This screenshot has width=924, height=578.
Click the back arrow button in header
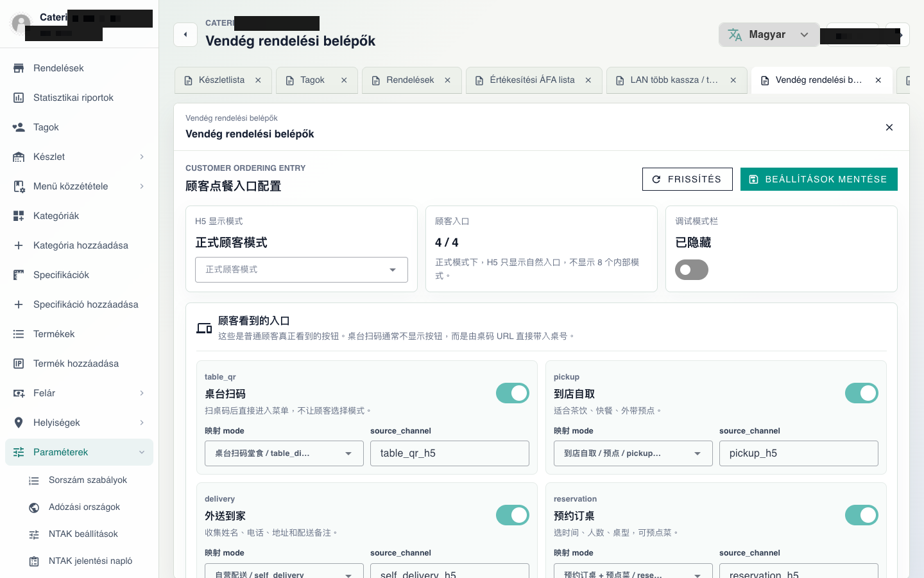[185, 35]
